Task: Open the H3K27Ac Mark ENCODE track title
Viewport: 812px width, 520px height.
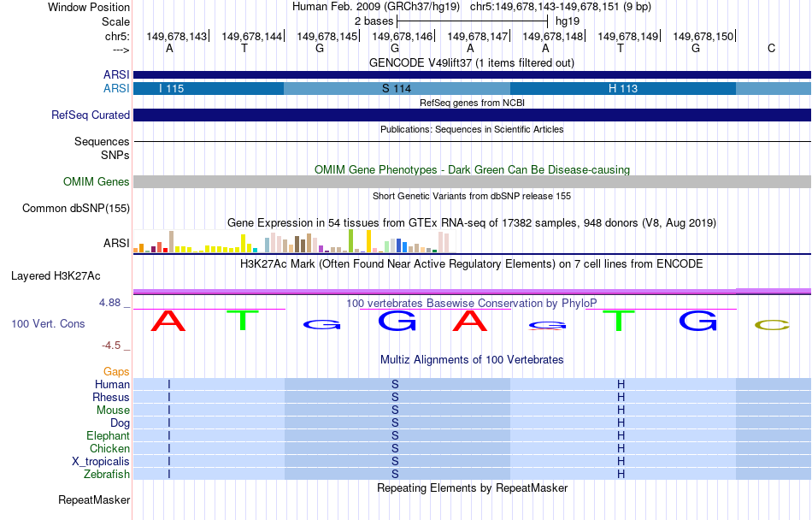Action: pyautogui.click(x=472, y=263)
